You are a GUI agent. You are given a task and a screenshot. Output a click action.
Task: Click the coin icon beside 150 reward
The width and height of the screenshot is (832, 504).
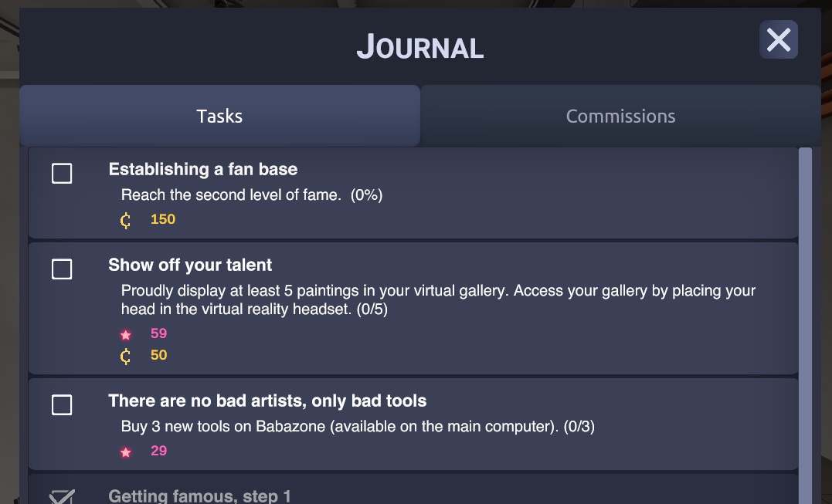point(126,220)
